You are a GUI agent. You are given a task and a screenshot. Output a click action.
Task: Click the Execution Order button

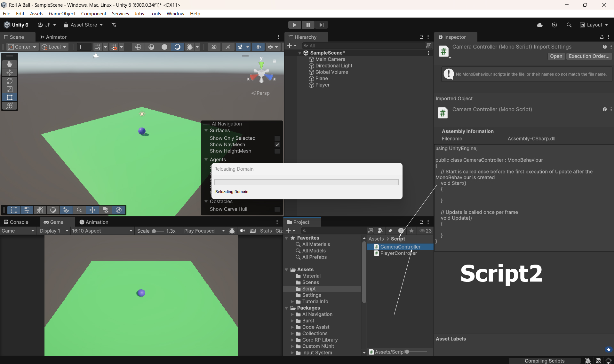(x=589, y=56)
